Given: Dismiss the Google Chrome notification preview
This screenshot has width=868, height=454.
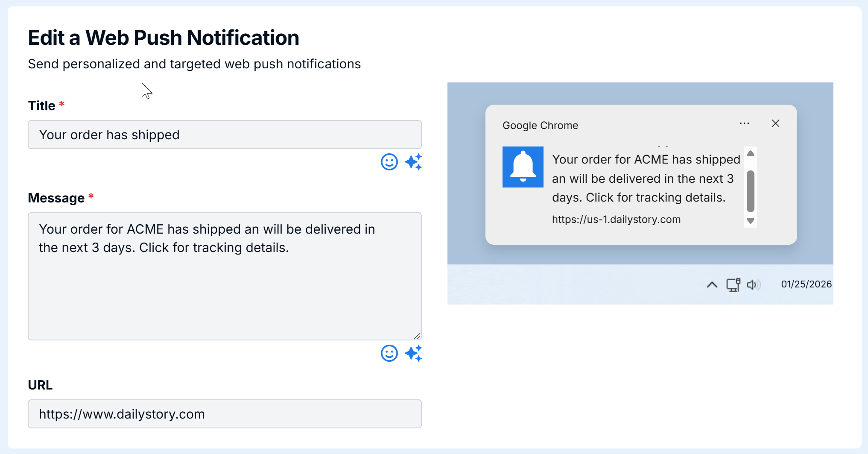Looking at the screenshot, I should coord(775,123).
